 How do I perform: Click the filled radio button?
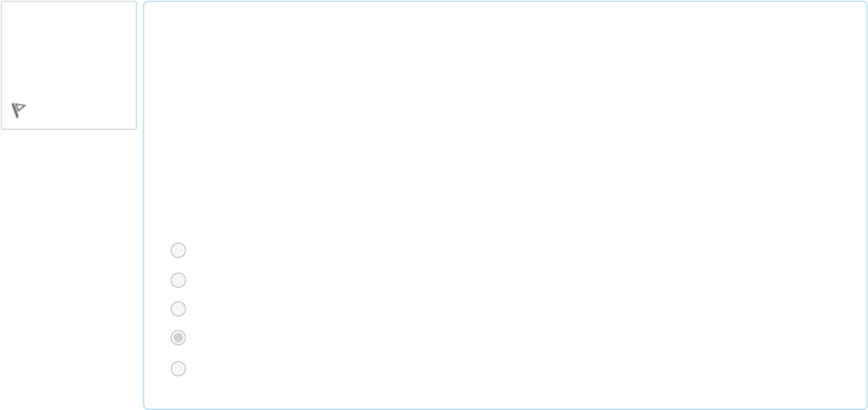click(179, 338)
